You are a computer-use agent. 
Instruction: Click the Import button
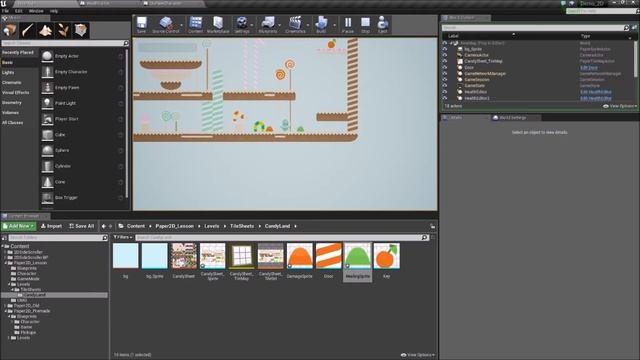(51, 226)
